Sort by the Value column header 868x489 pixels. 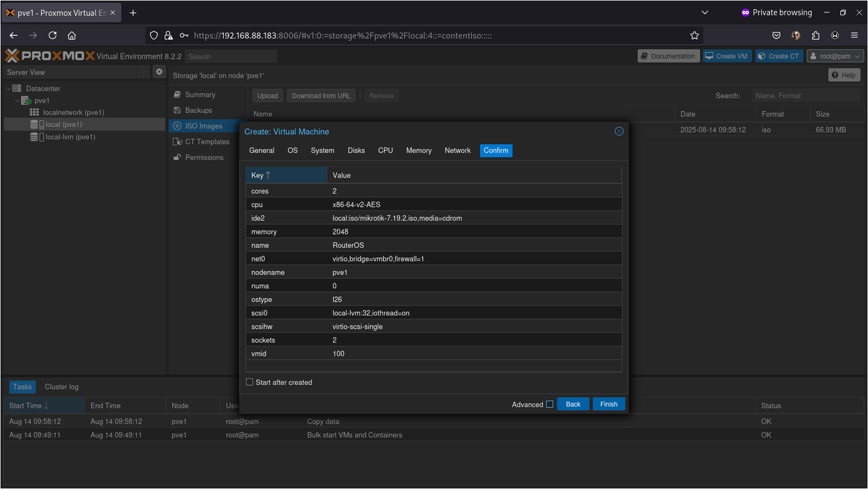(474, 175)
